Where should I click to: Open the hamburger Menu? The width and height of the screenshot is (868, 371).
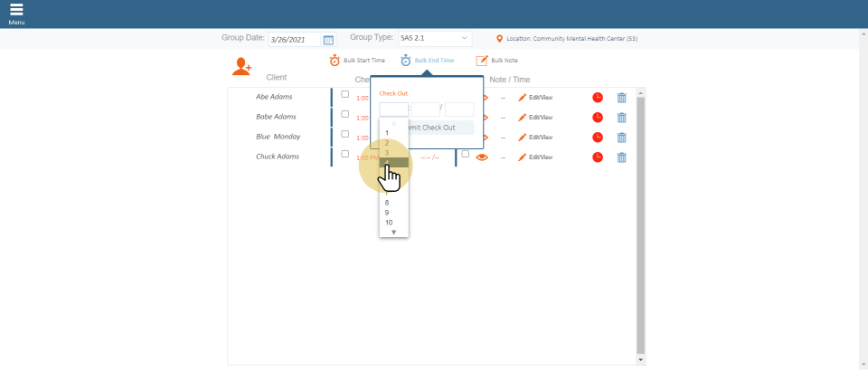[x=16, y=12]
